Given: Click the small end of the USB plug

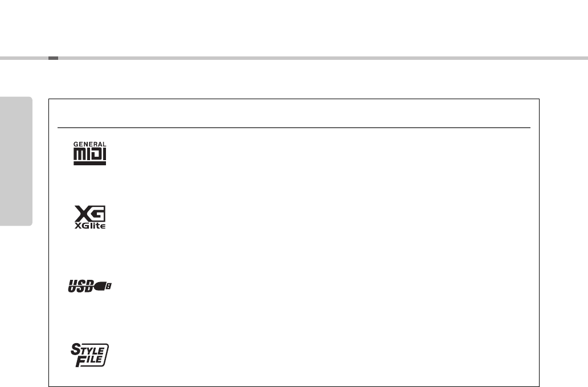Looking at the screenshot, I should coord(109,286).
